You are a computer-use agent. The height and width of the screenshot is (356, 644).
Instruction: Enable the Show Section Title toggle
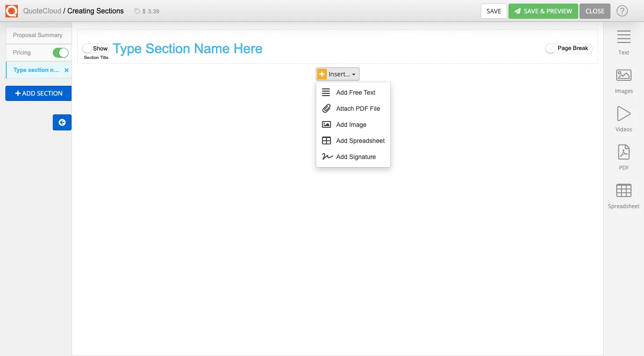pyautogui.click(x=89, y=48)
